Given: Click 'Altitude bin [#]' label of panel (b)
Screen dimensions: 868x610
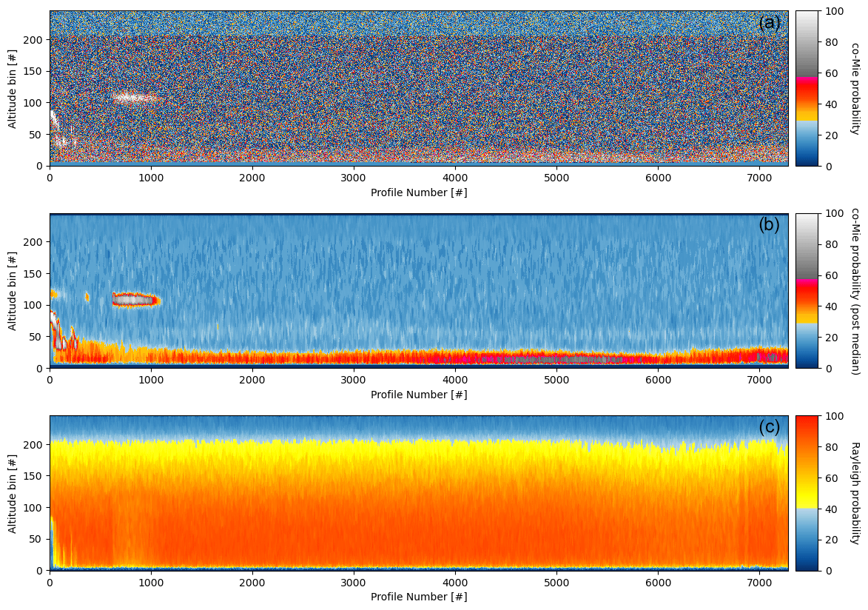Looking at the screenshot, I should point(13,290).
